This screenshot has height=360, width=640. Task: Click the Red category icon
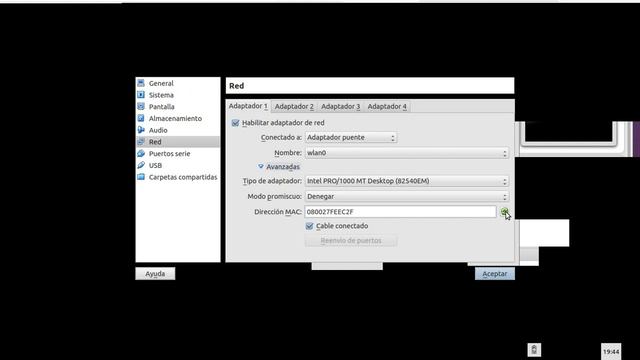141,142
